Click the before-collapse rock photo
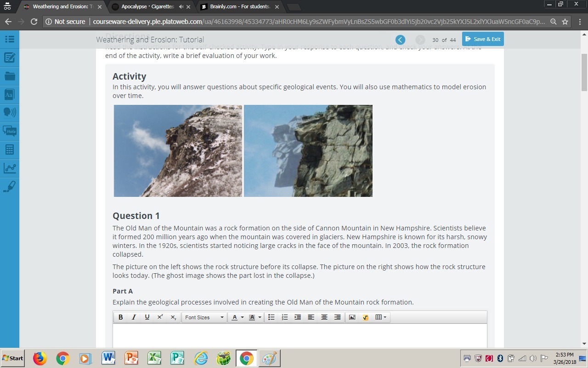Image resolution: width=588 pixels, height=368 pixels. [x=178, y=151]
